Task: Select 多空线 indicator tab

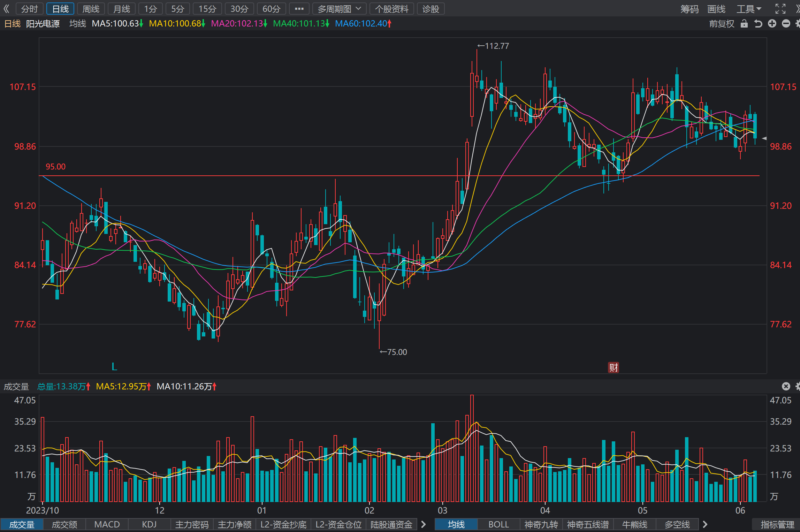Action: click(677, 525)
